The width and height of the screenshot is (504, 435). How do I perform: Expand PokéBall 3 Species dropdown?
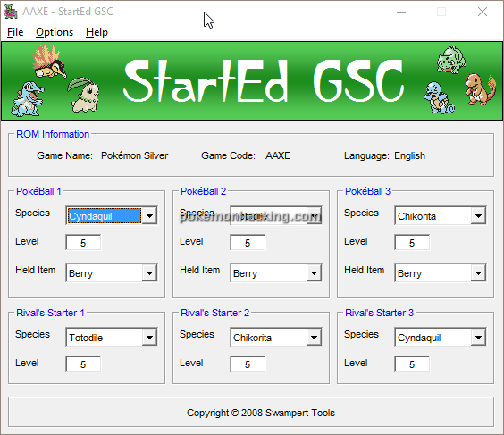[x=478, y=216]
